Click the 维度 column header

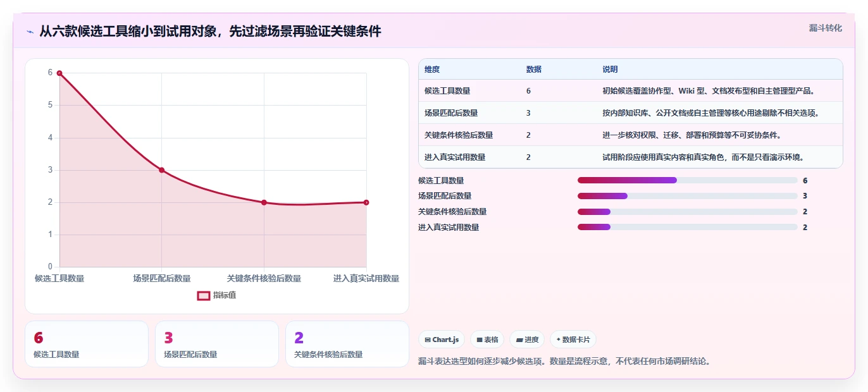point(432,70)
